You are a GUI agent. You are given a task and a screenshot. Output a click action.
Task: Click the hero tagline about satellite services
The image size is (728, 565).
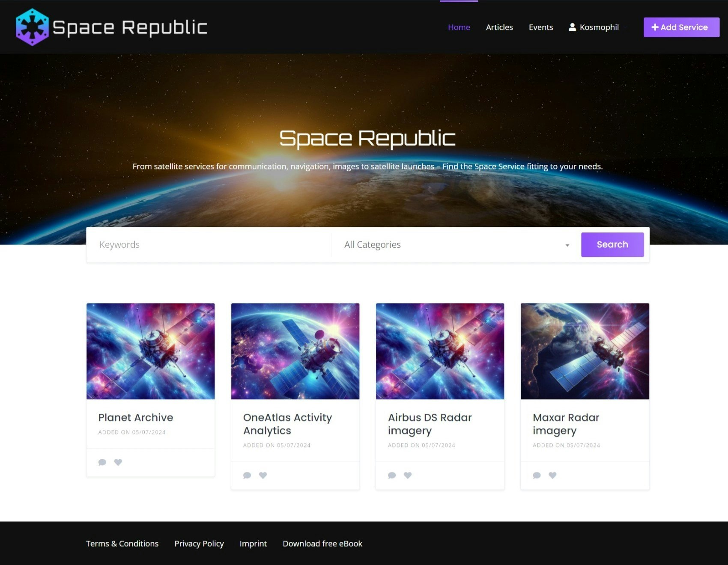[x=367, y=167]
